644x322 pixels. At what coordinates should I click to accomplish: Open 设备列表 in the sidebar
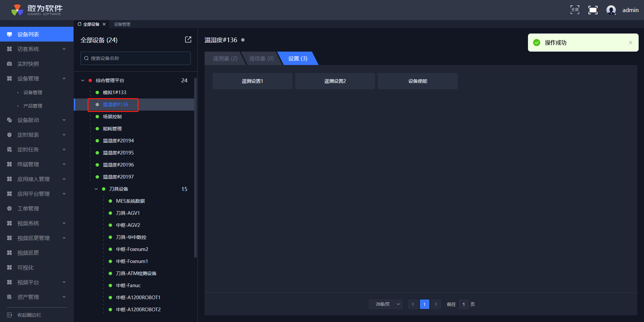pos(37,34)
